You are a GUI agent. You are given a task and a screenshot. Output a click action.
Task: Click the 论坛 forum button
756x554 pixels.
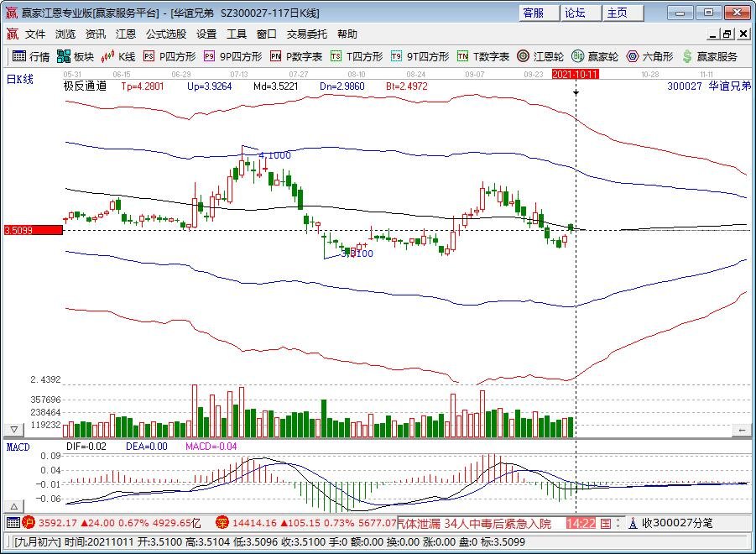(x=575, y=13)
